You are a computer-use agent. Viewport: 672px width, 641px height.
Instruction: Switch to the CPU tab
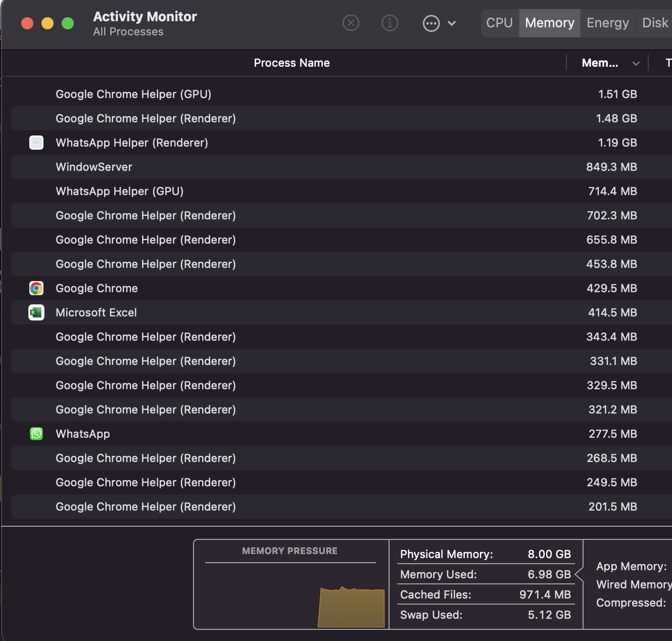(x=499, y=23)
